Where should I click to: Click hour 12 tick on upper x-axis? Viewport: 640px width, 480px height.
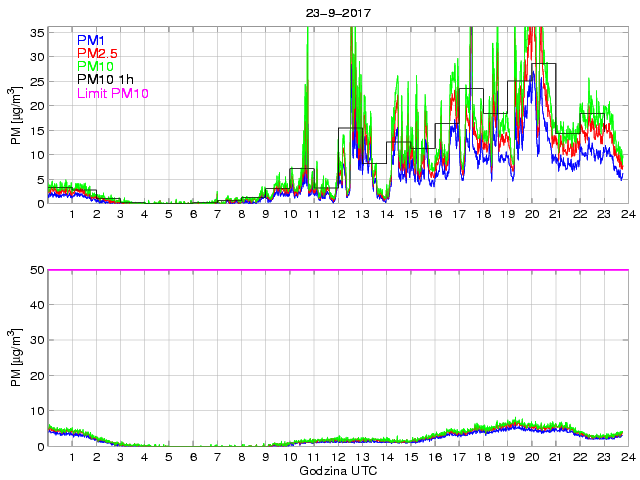click(x=338, y=215)
